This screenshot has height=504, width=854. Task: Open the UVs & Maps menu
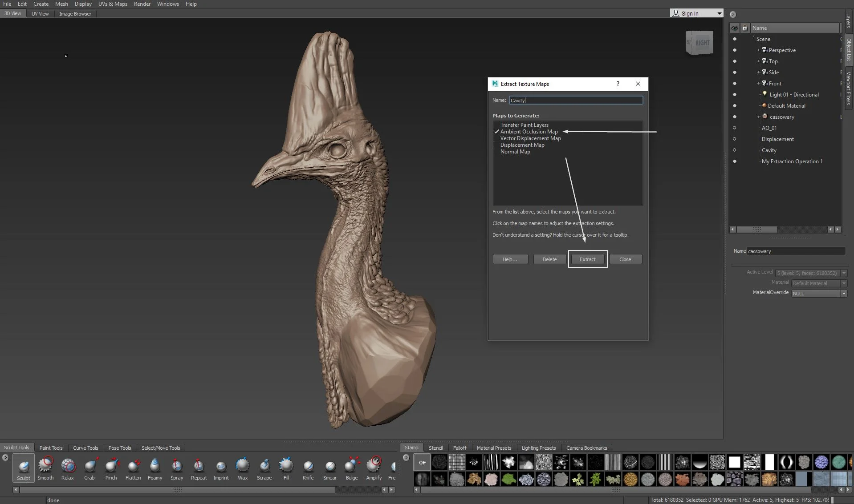click(113, 4)
